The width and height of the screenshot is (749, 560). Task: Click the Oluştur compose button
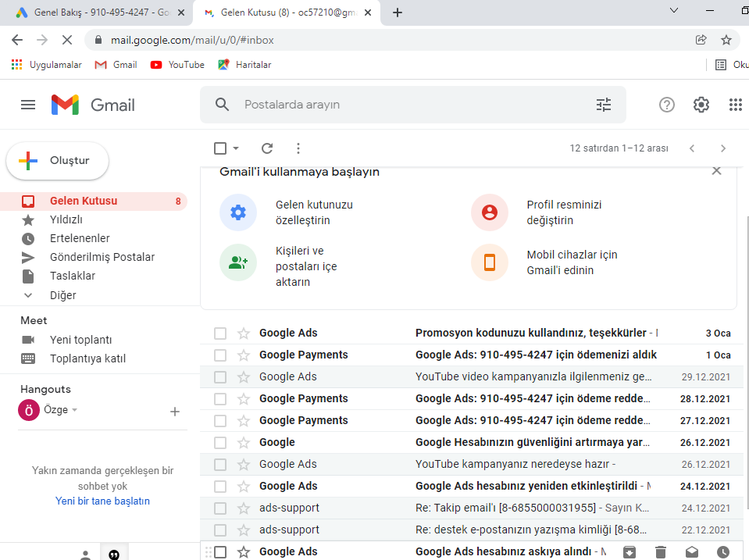[57, 161]
